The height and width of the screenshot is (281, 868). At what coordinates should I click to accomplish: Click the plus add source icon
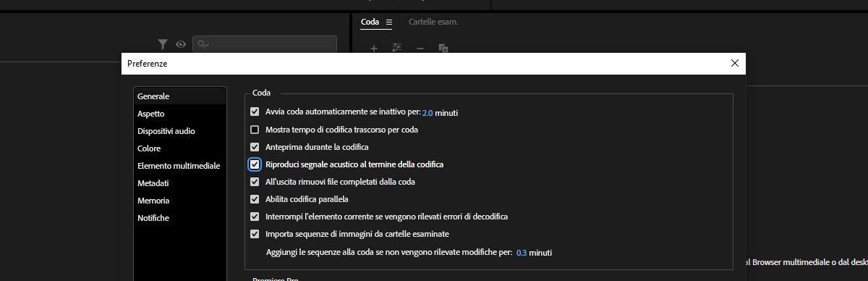click(x=374, y=48)
